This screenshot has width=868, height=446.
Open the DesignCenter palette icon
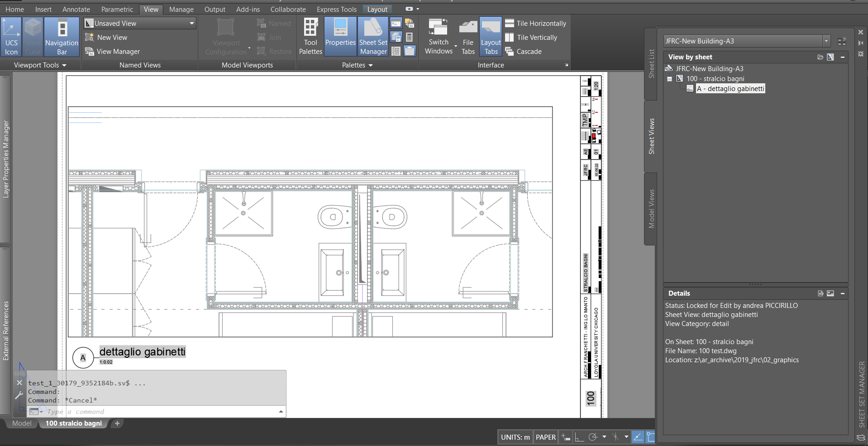click(396, 51)
